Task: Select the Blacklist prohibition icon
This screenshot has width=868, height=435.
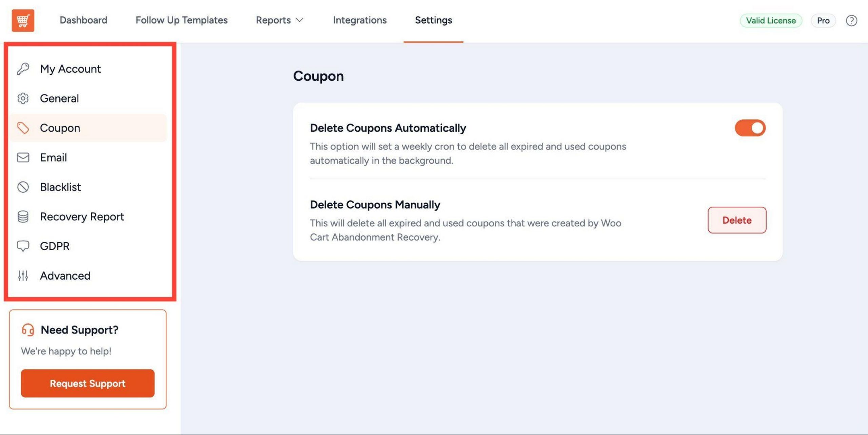Action: pyautogui.click(x=23, y=187)
